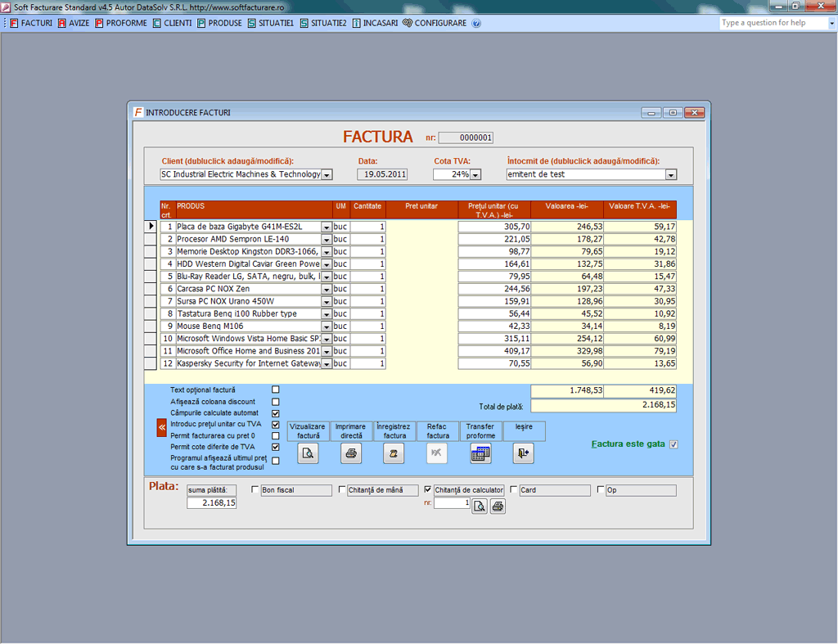The width and height of the screenshot is (838, 644).
Task: Click the proforma transfer table icon
Action: coord(480,453)
